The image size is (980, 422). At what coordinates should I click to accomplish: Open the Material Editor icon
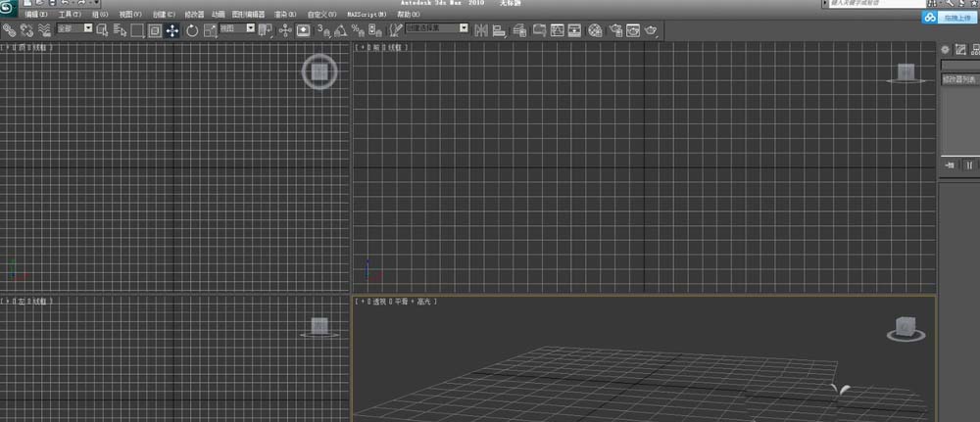pos(595,30)
